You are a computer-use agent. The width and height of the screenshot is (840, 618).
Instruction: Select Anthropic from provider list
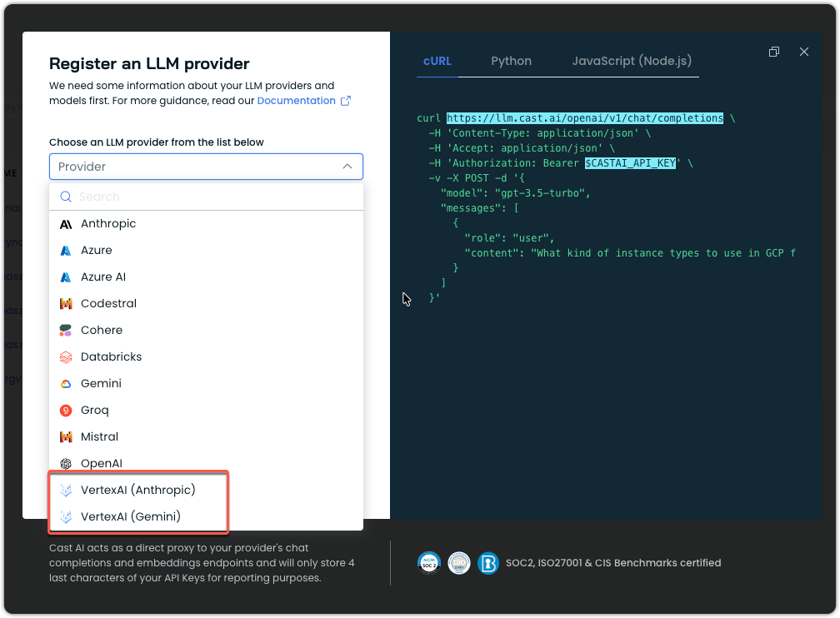coord(207,224)
